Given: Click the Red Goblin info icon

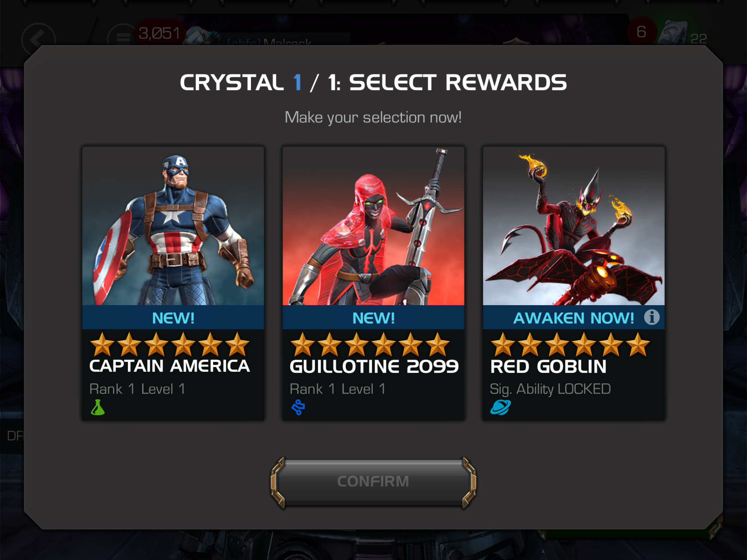Looking at the screenshot, I should click(651, 317).
